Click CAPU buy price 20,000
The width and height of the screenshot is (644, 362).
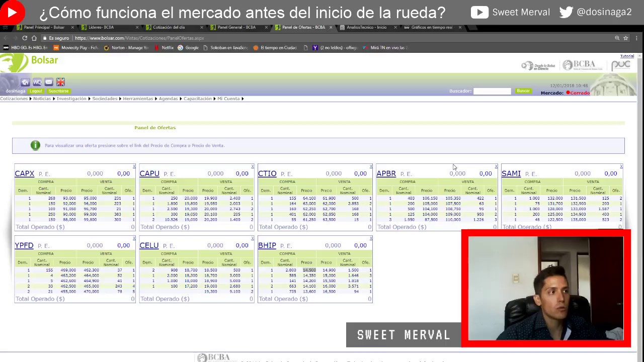coord(191,198)
